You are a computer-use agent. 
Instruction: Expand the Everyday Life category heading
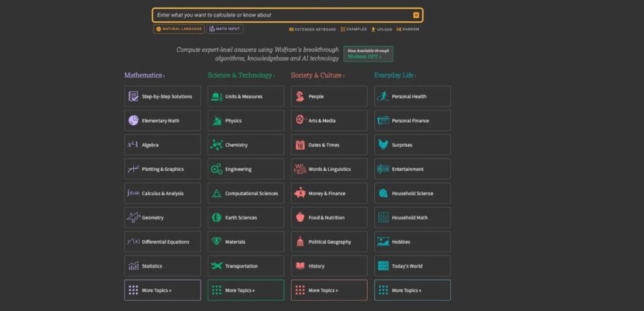coord(395,76)
